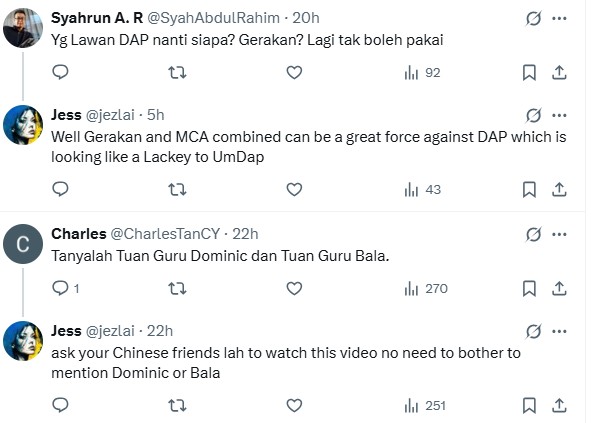The width and height of the screenshot is (591, 423).
Task: Reply to Charles's tweet with 1 reply
Action: pos(66,288)
